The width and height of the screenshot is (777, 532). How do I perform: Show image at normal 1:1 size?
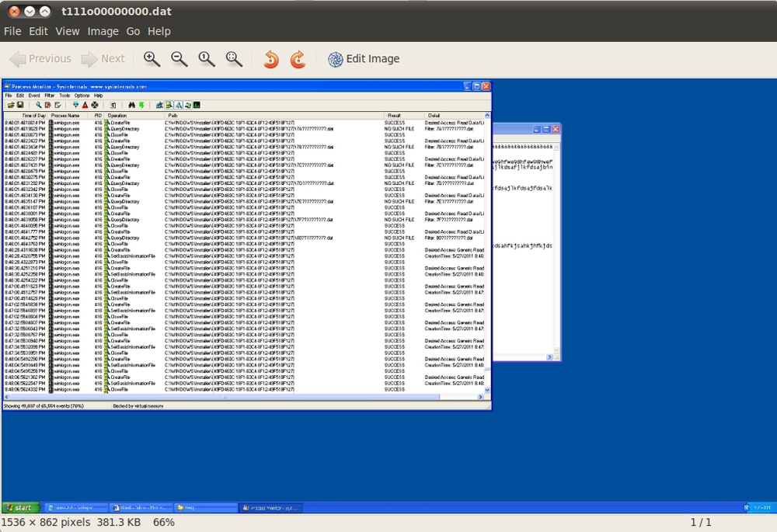[x=207, y=59]
